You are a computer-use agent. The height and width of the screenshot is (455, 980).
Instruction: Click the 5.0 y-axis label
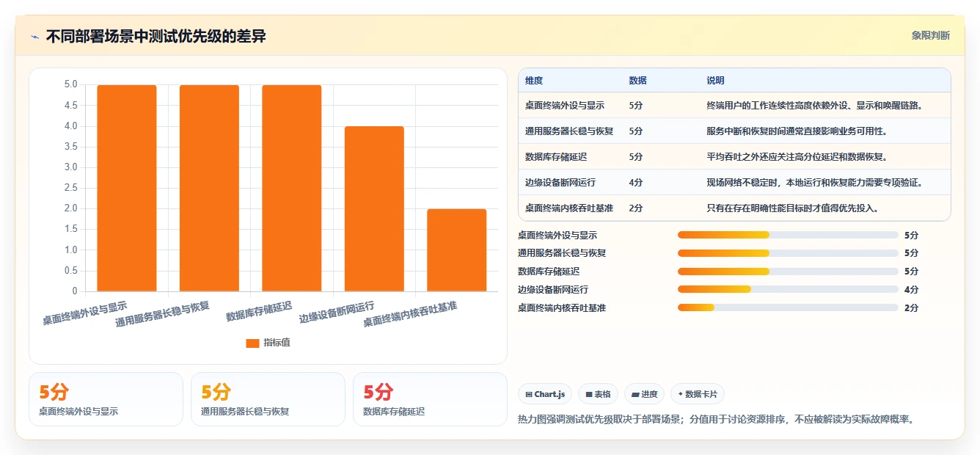[x=70, y=84]
